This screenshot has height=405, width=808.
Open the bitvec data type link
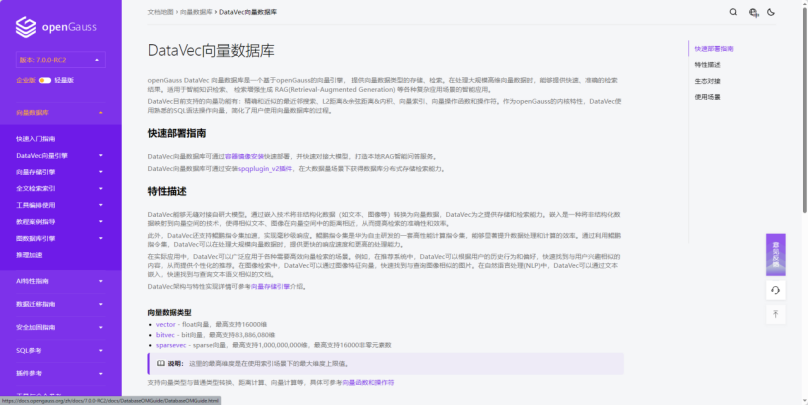pyautogui.click(x=165, y=335)
